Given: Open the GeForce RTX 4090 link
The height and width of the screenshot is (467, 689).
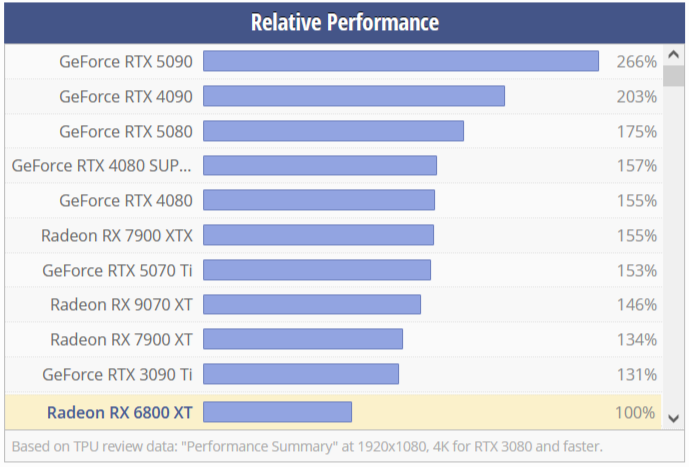Looking at the screenshot, I should pyautogui.click(x=125, y=97).
